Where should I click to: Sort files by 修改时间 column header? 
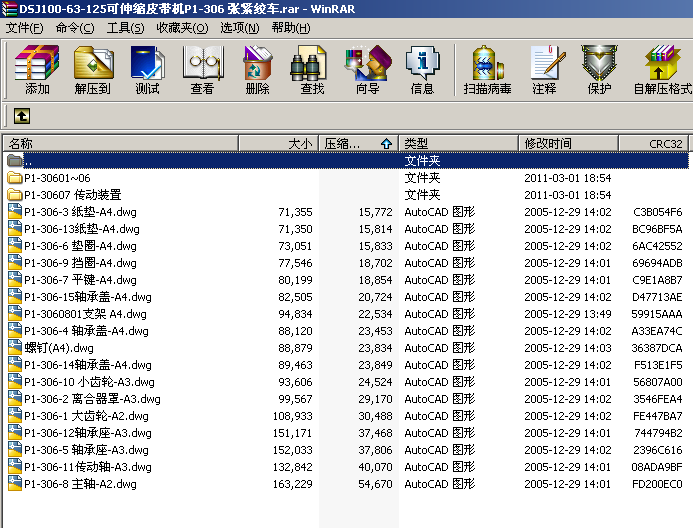(568, 144)
